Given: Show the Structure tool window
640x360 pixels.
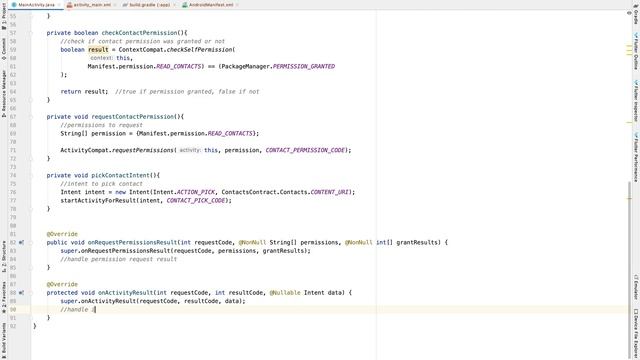Looking at the screenshot, I should pos(4,257).
